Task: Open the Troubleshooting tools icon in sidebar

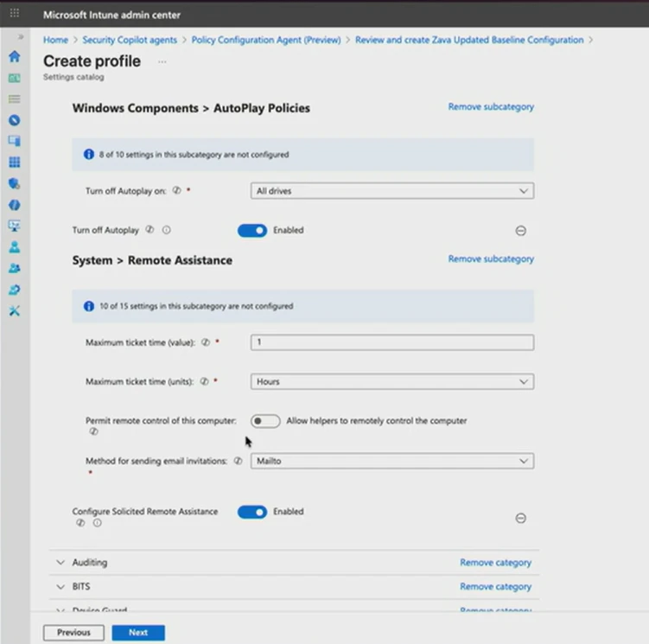Action: 15,310
